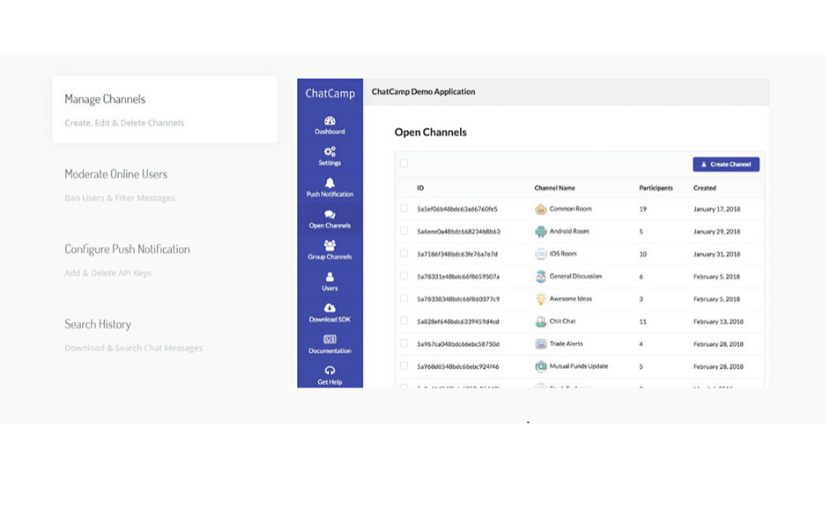Click the Trade Alerts channel avatar
The image size is (825, 525).
click(x=540, y=344)
